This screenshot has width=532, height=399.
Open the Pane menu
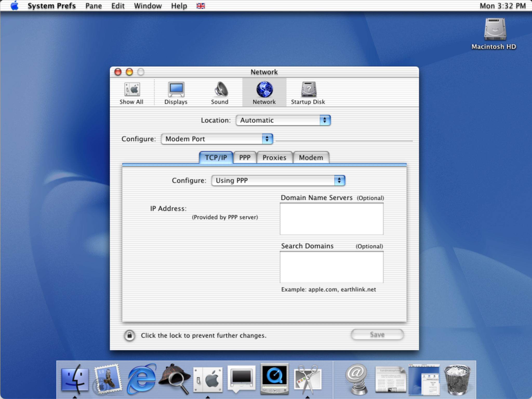pos(94,6)
